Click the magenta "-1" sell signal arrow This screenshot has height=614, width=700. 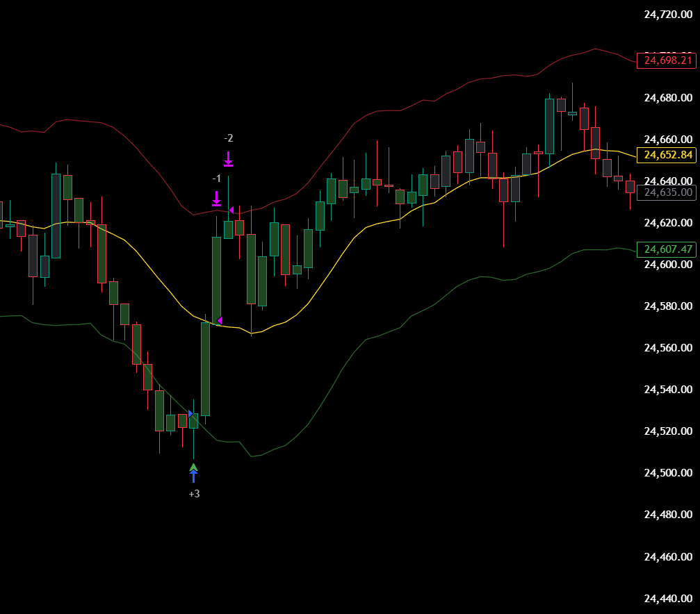point(216,199)
